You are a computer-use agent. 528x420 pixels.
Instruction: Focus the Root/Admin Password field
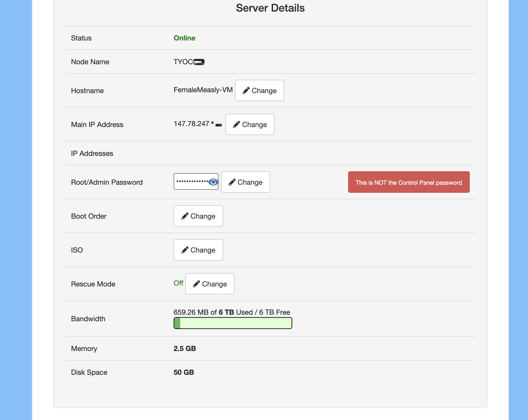(x=196, y=181)
